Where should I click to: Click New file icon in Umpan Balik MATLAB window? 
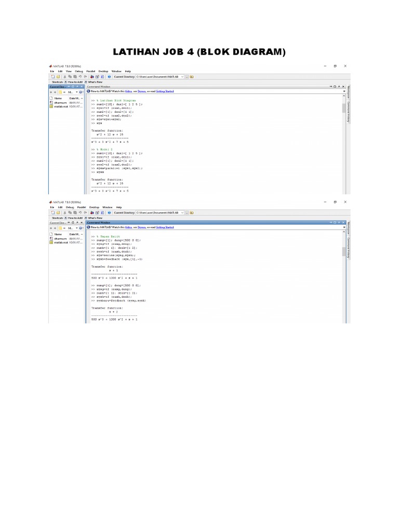pos(52,212)
